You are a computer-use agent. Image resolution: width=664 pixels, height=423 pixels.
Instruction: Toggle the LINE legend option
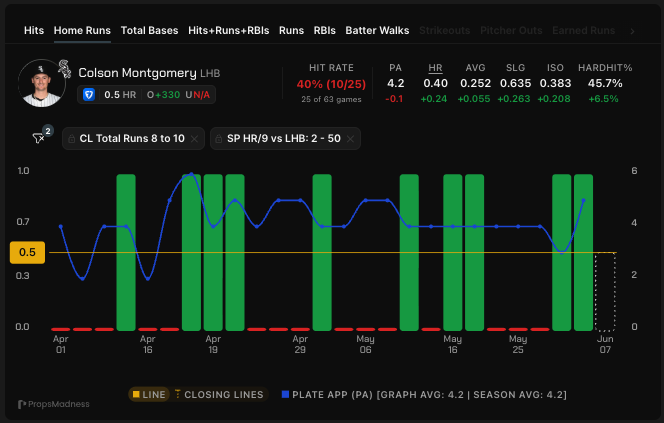[149, 395]
